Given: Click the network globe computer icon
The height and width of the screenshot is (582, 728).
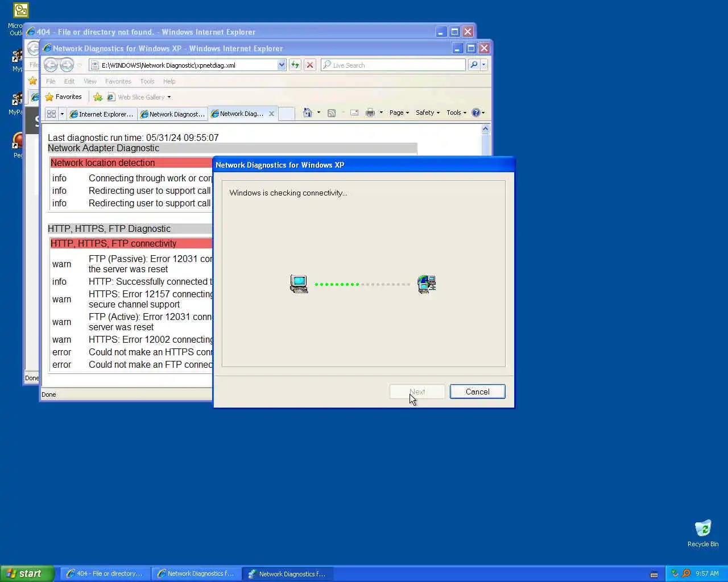Looking at the screenshot, I should [x=427, y=284].
